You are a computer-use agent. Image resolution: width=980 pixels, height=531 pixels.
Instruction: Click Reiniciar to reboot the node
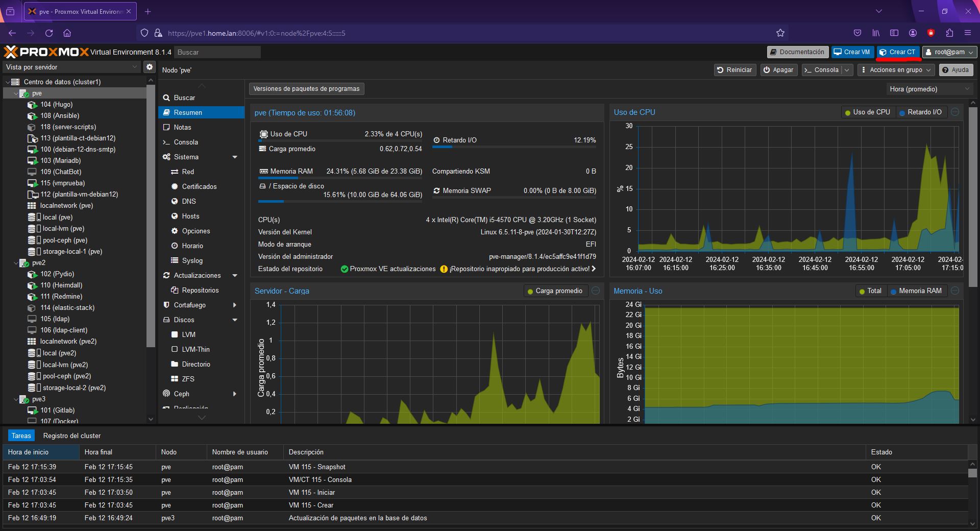(735, 70)
